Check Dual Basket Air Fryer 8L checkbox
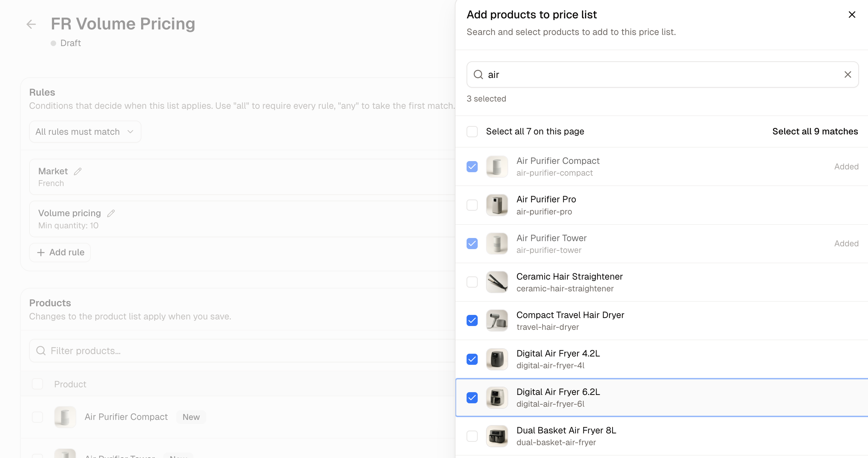The image size is (868, 458). pos(472,436)
